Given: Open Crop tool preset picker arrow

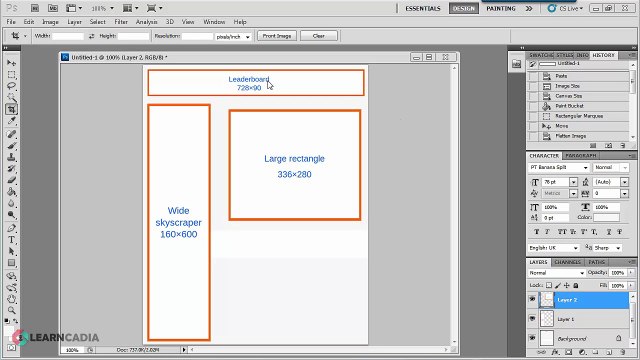Looking at the screenshot, I should click(x=25, y=36).
